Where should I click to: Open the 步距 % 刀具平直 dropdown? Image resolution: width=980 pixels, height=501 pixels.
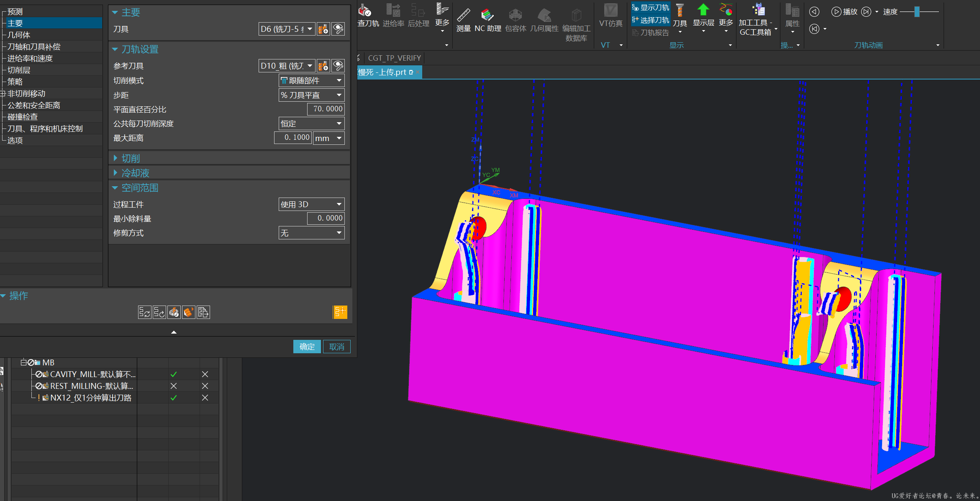click(312, 95)
